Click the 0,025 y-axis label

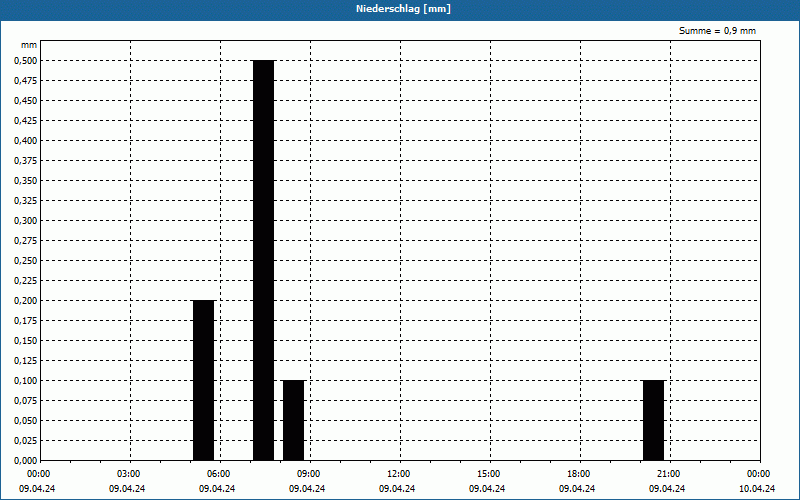26,441
